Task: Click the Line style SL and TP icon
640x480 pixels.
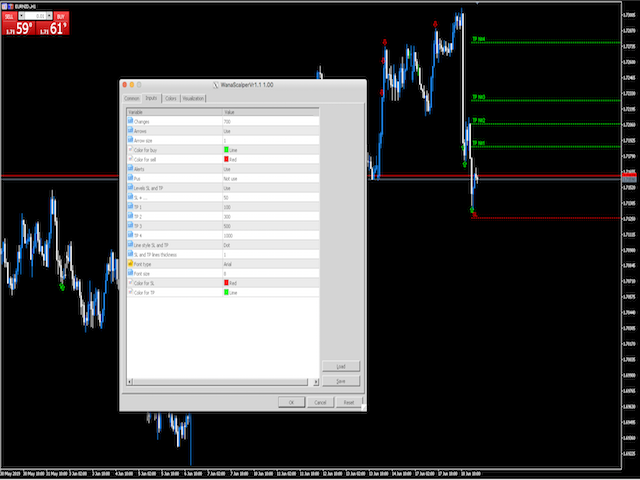Action: tap(131, 244)
